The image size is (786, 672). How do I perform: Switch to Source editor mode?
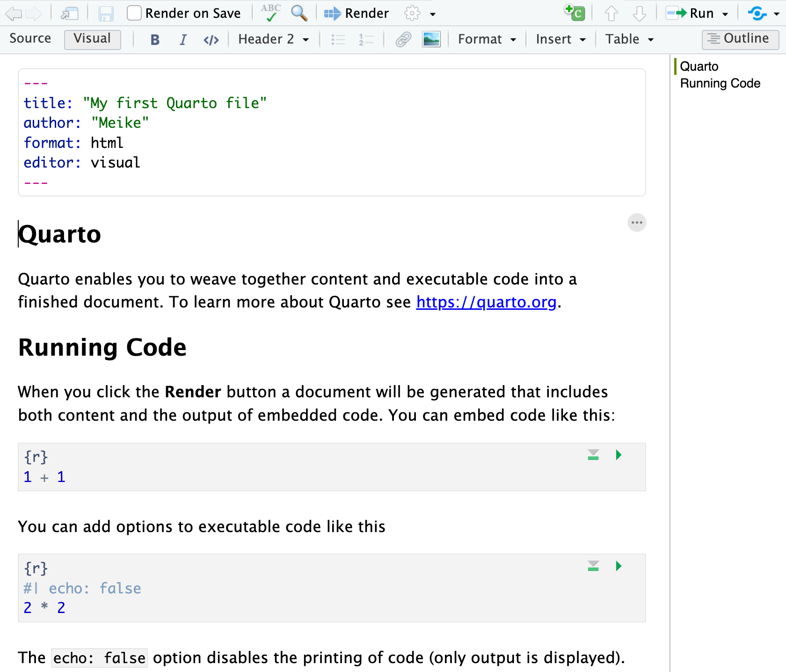click(x=30, y=38)
